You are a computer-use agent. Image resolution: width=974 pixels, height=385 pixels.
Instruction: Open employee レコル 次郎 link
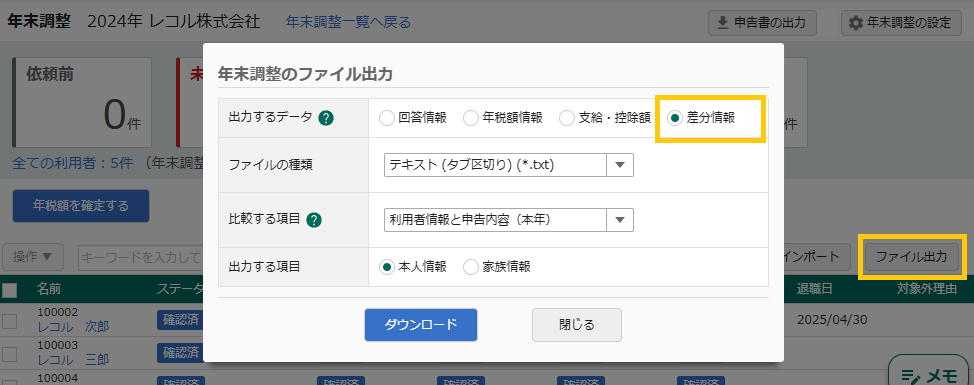(73, 327)
